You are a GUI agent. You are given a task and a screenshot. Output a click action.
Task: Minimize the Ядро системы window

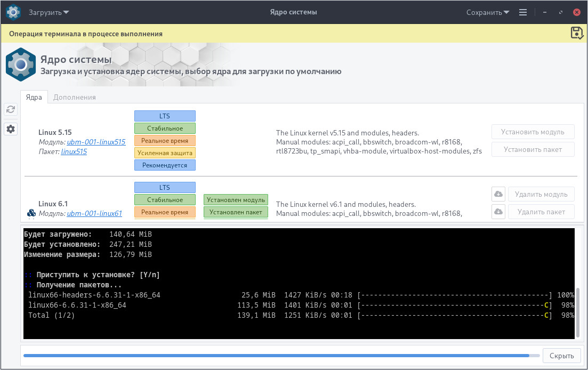(544, 12)
